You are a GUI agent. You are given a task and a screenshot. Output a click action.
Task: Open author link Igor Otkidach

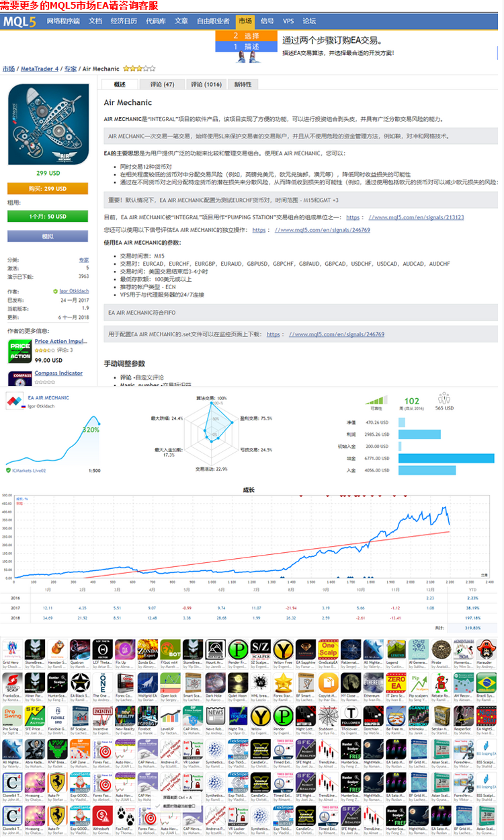(73, 291)
